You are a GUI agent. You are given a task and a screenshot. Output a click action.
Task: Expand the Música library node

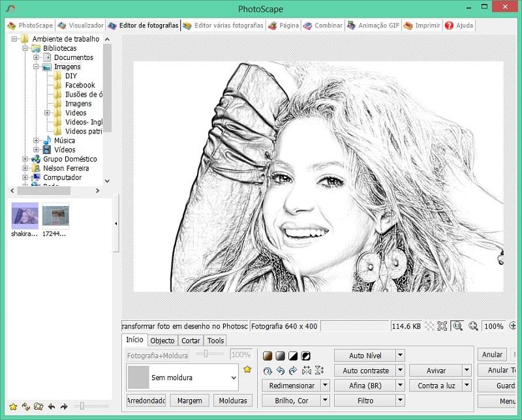tap(37, 140)
